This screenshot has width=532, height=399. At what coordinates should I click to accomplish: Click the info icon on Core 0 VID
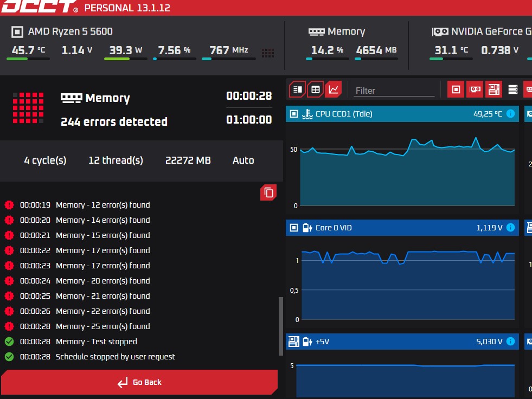[x=510, y=228]
